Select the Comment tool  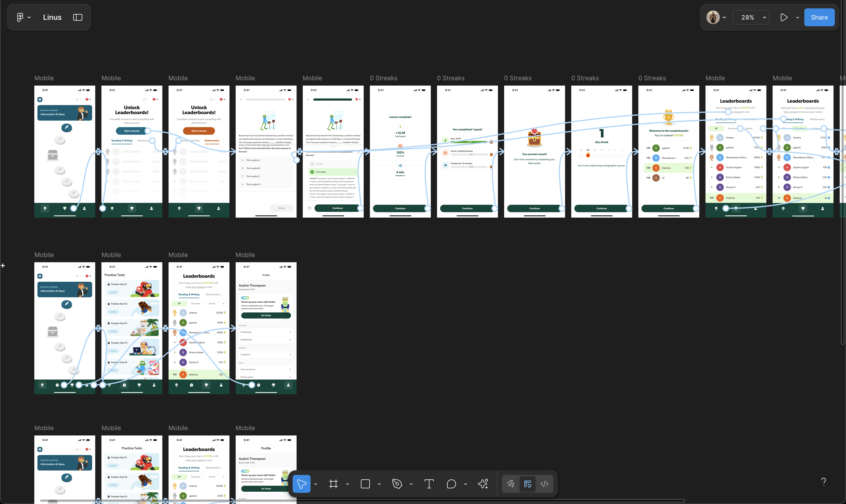pyautogui.click(x=451, y=484)
